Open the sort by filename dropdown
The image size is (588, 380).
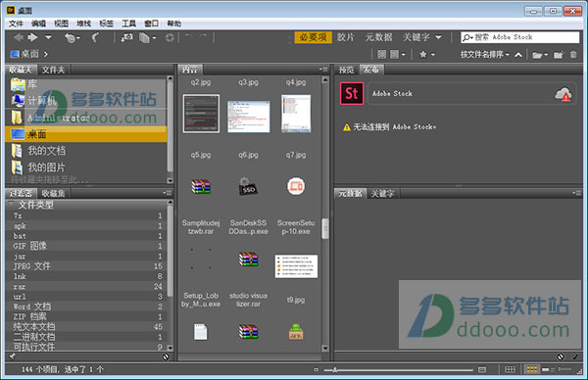(x=485, y=55)
